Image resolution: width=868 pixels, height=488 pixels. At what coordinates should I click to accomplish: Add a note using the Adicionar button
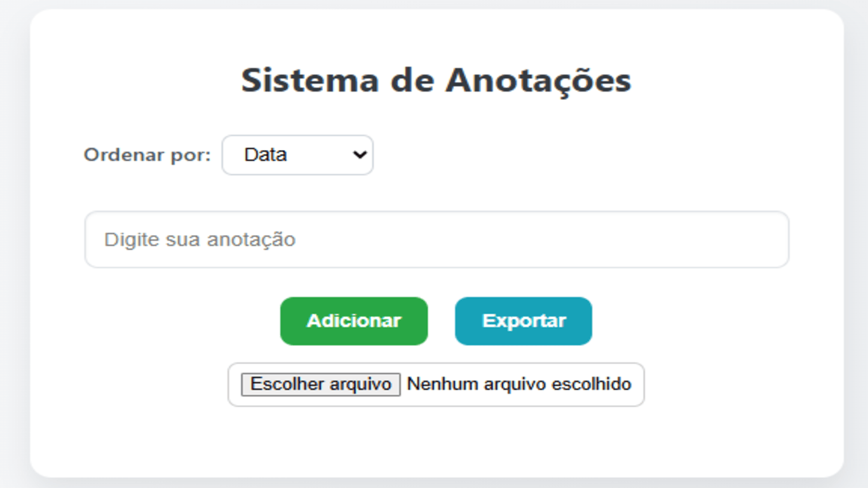[x=354, y=321]
